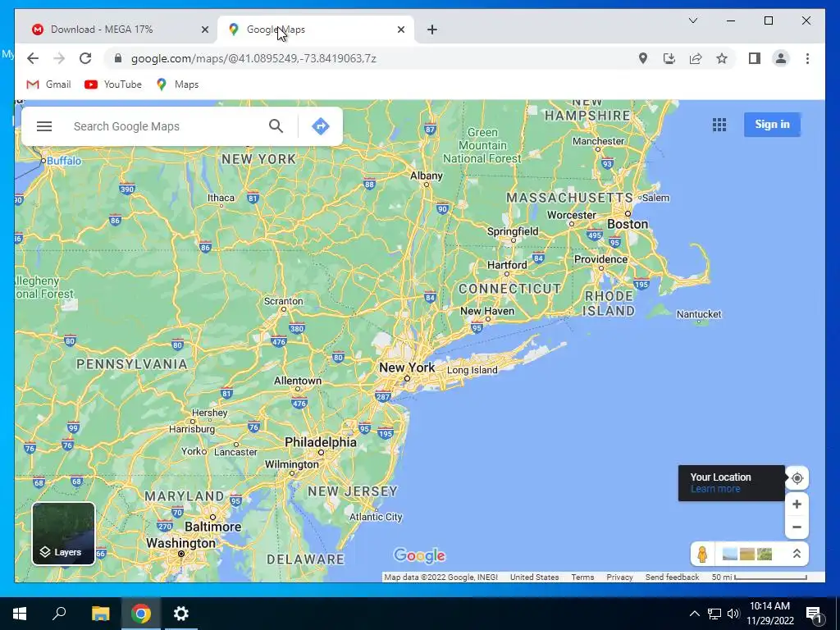Open Chrome's three-dot menu

(x=807, y=58)
